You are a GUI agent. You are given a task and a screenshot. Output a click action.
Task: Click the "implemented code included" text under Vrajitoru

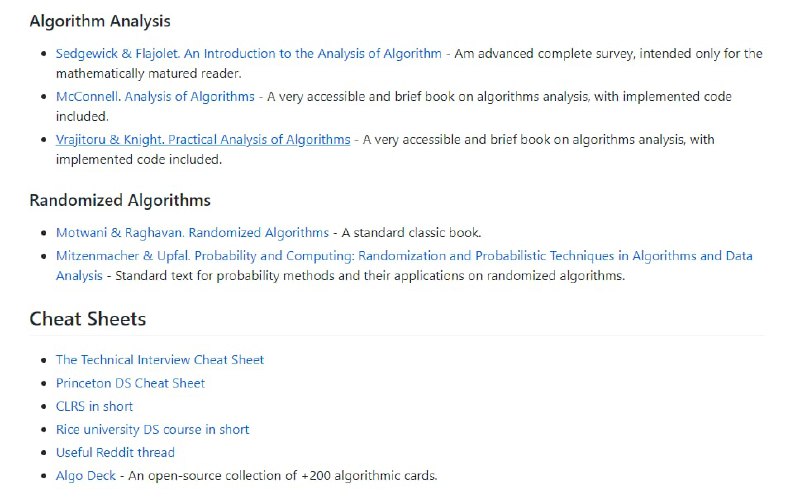click(139, 159)
